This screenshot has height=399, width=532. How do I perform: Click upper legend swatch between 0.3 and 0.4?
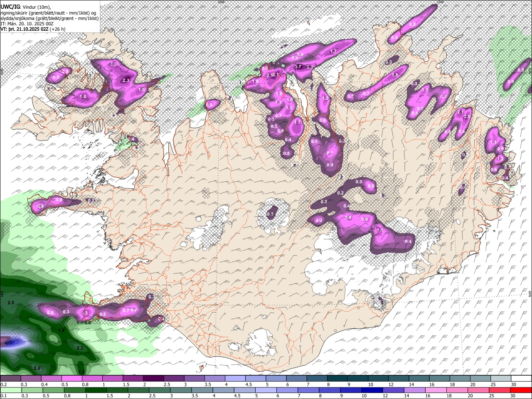coord(31,379)
